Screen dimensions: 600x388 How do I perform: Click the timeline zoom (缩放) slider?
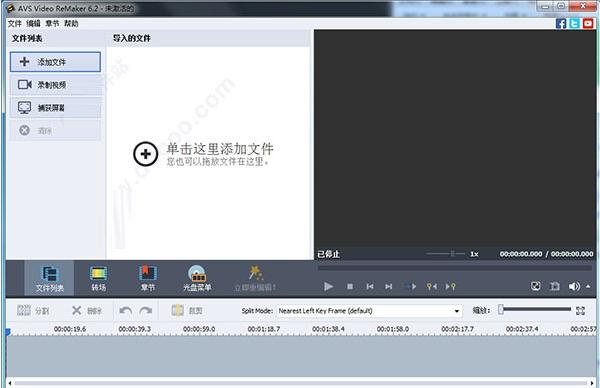[x=535, y=310]
